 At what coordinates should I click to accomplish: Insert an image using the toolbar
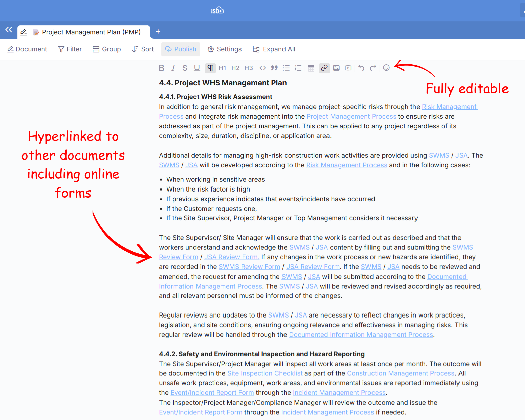click(336, 68)
